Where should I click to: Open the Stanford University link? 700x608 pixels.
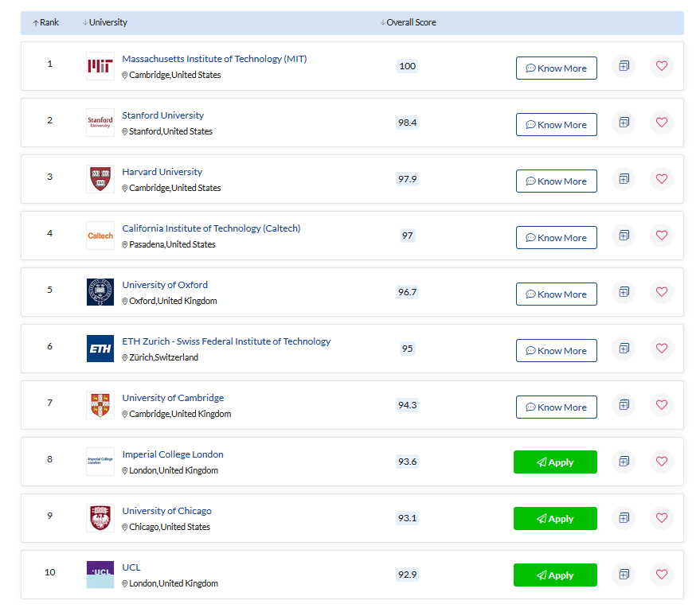pos(163,115)
